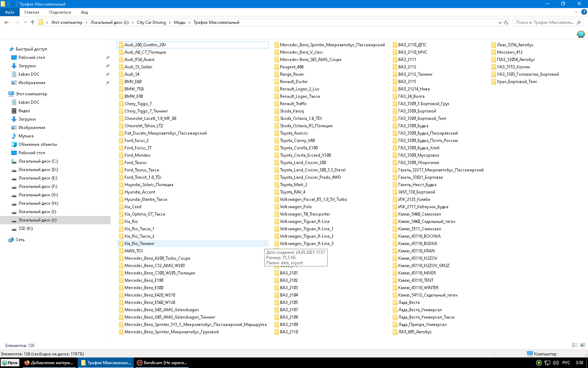Select folder Toyota_Mark_2
Image resolution: width=588 pixels, height=368 pixels.
pyautogui.click(x=293, y=185)
